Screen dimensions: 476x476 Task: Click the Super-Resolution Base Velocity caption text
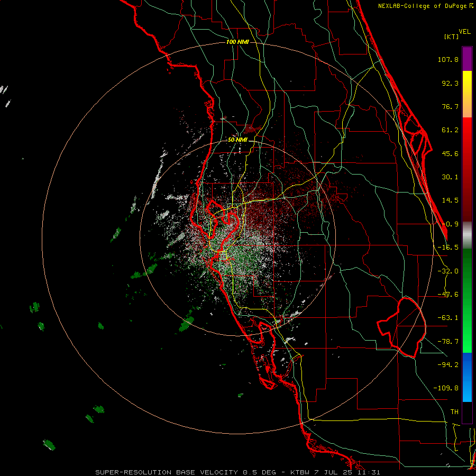pos(237,472)
